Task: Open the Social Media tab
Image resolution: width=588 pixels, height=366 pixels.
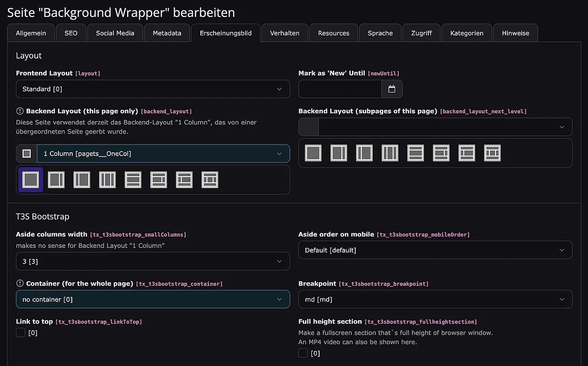Action: (115, 33)
